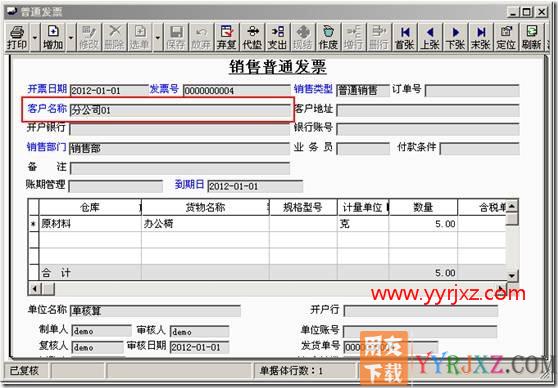
Task: Click the 单位账号 field
Action: click(420, 331)
